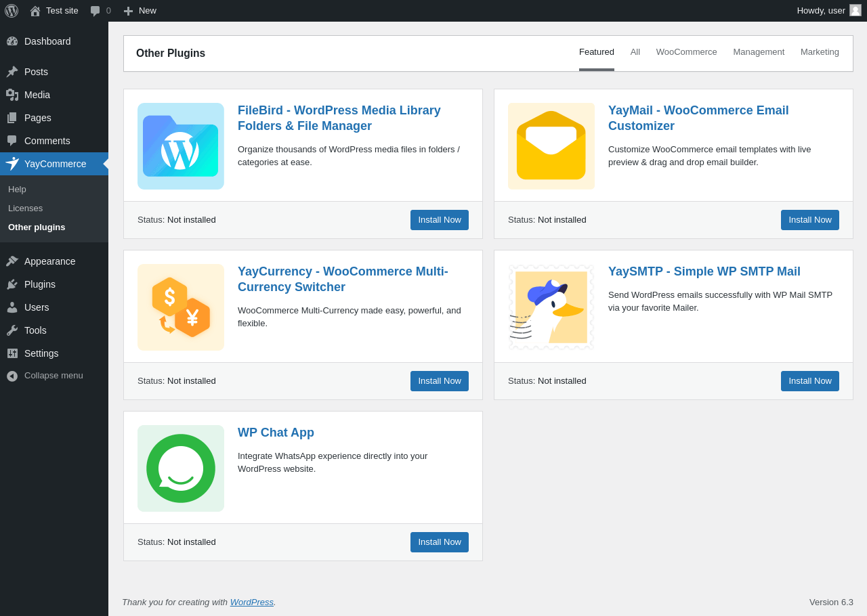Open the user avatar in top right
Image resolution: width=867 pixels, height=616 pixels.
coord(855,11)
